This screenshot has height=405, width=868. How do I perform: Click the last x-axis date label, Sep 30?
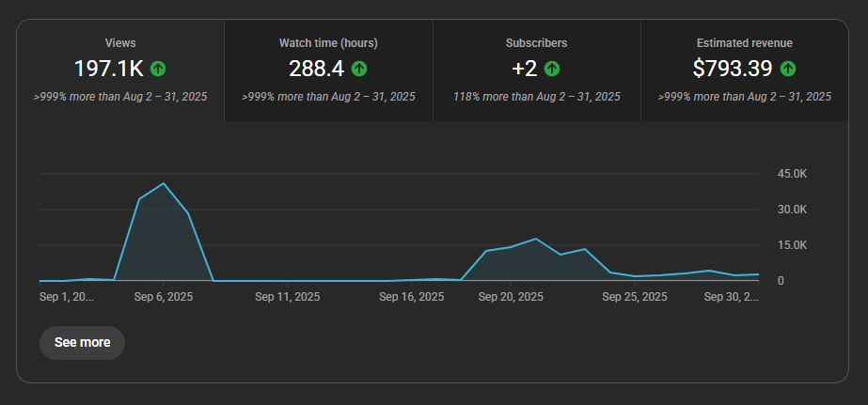[732, 297]
